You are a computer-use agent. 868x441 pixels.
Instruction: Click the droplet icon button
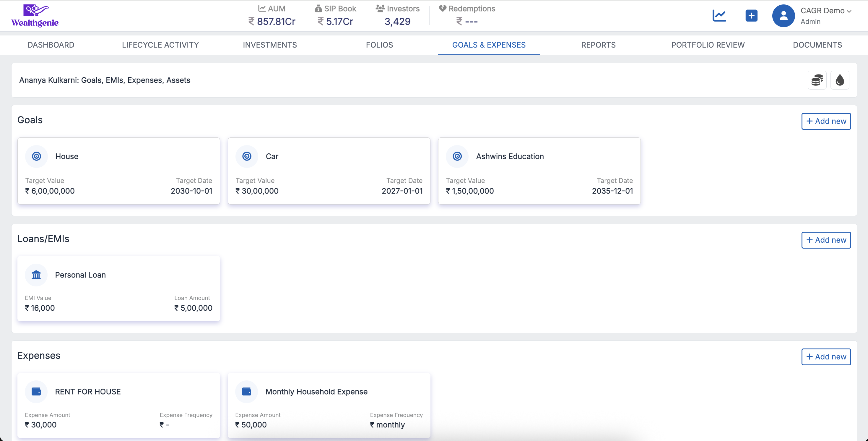tap(840, 80)
